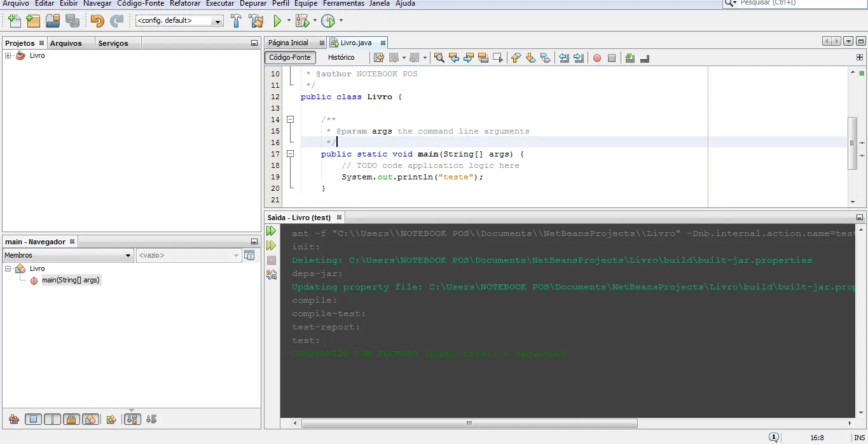
Task: Switch to the Página Inicial tab
Action: [288, 43]
